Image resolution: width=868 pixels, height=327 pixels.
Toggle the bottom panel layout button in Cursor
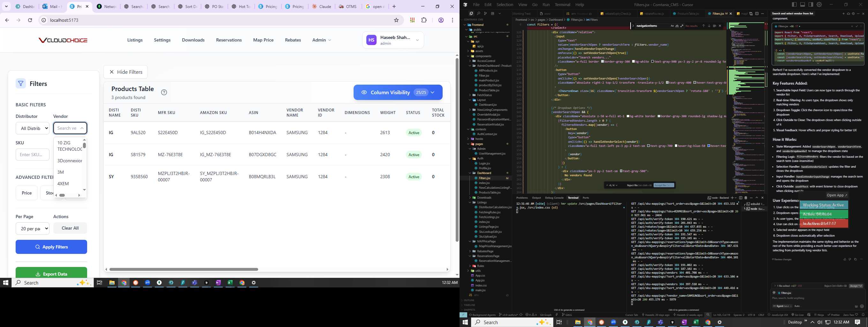[x=803, y=4]
